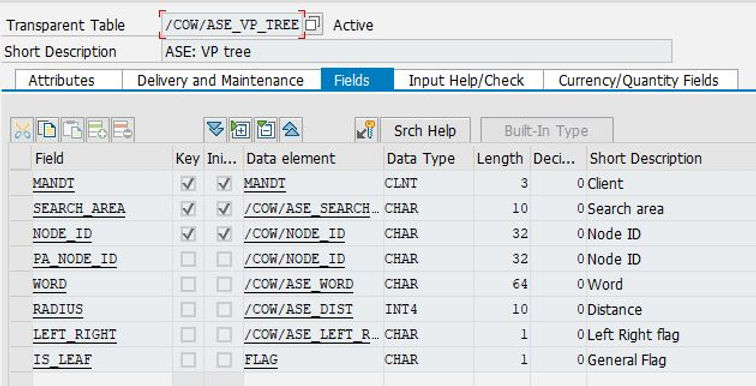Open the /COW/ASE_SEARCH data element

[x=311, y=209]
